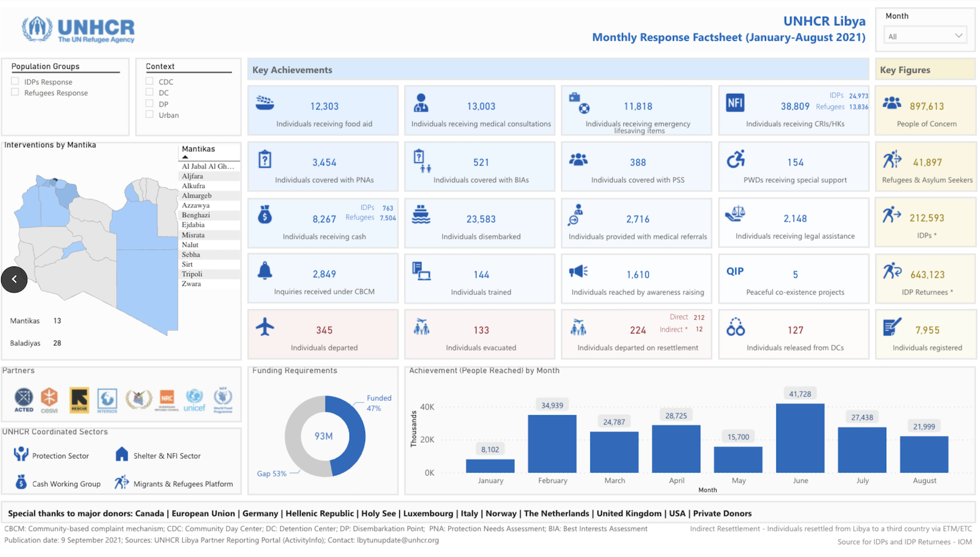Open the Month dropdown
This screenshot has height=557, width=980.
(x=925, y=36)
